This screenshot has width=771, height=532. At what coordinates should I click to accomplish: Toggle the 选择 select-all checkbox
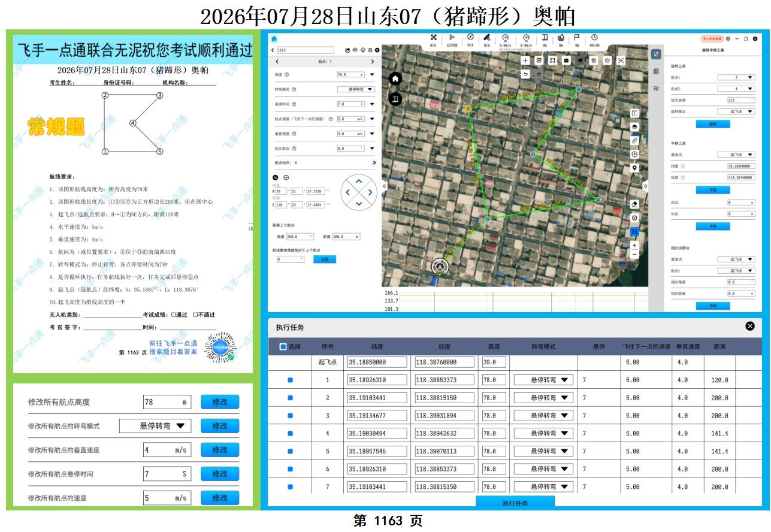click(x=283, y=346)
